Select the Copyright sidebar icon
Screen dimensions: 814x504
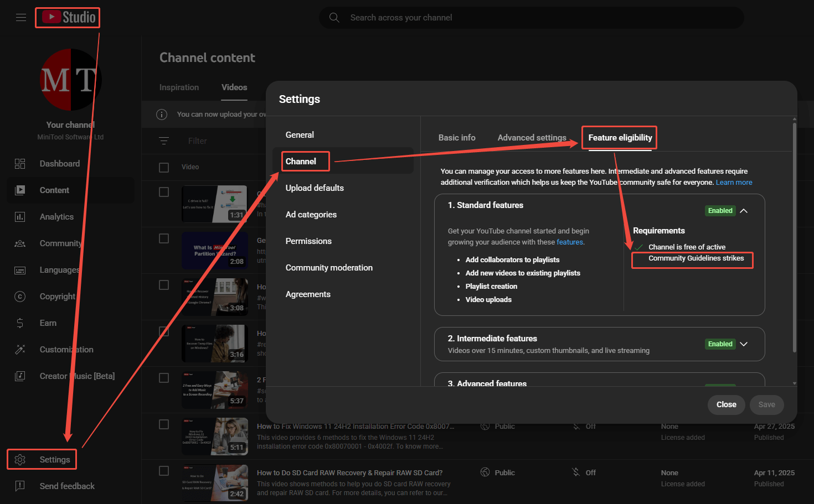point(20,296)
